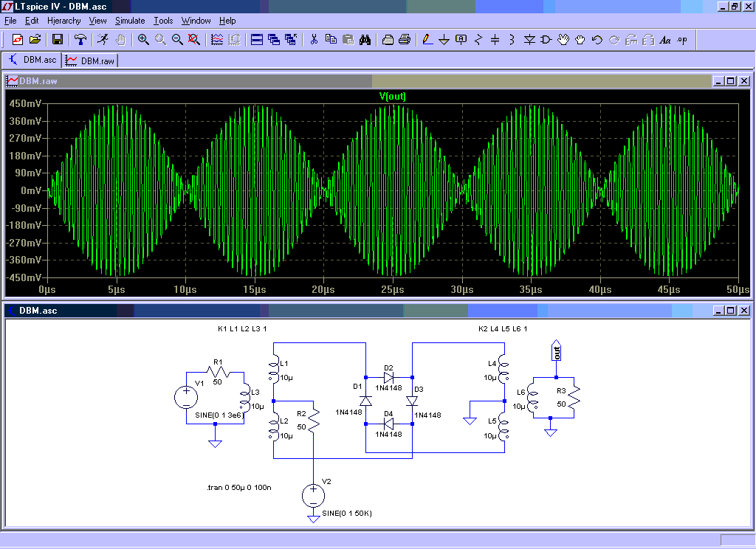Image resolution: width=756 pixels, height=549 pixels.
Task: Click the Run simulation icon
Action: point(103,40)
